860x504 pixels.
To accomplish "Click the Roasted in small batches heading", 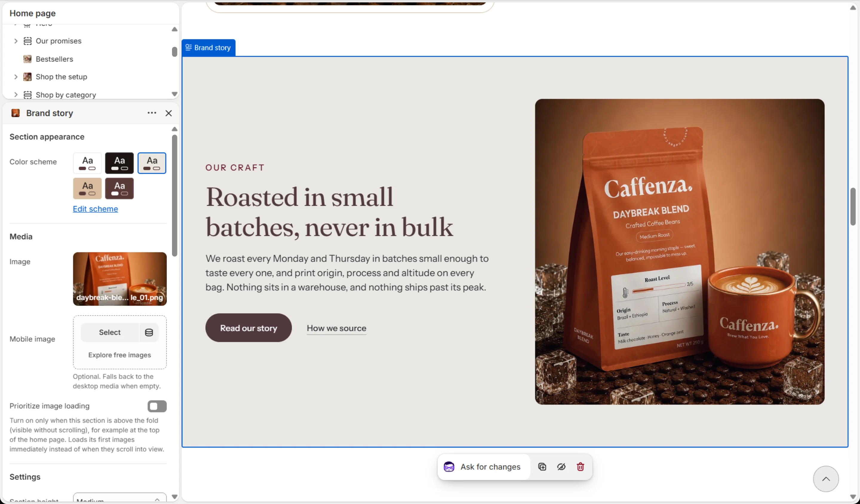I will coord(329,212).
